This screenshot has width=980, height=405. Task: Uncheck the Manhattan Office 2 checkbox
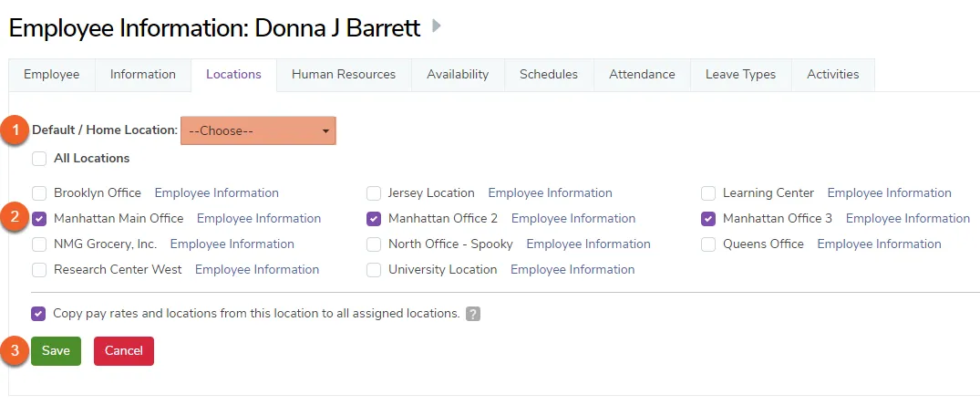(x=374, y=219)
